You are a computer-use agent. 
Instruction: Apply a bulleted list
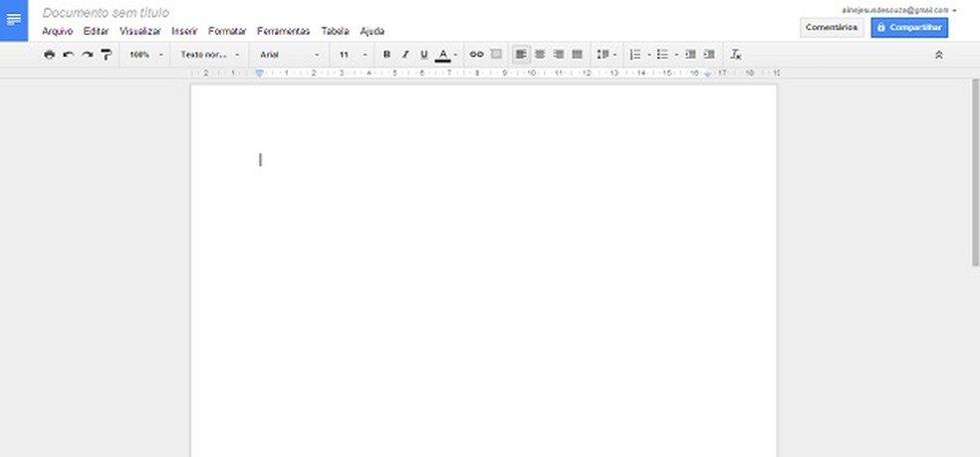click(x=663, y=55)
